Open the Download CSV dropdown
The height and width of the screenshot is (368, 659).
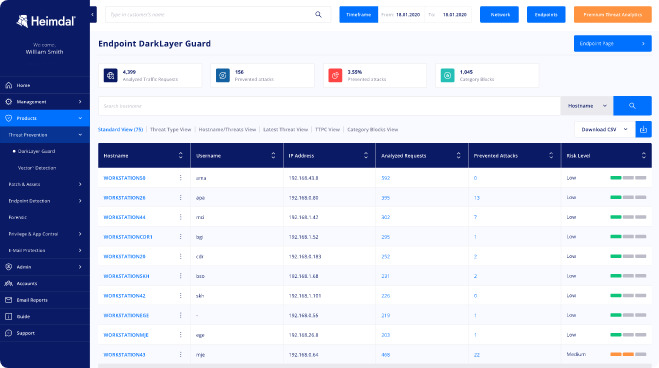tap(604, 129)
